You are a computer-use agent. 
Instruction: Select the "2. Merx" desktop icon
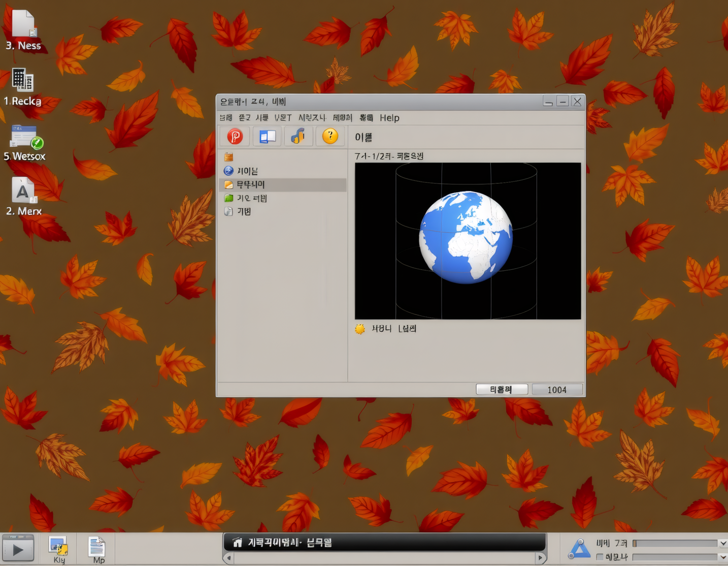(24, 197)
